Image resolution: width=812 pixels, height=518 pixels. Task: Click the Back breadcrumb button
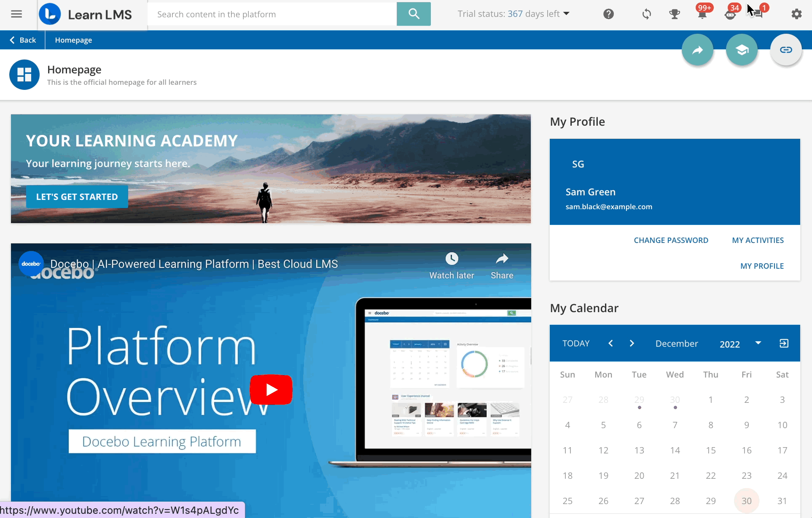coord(23,40)
